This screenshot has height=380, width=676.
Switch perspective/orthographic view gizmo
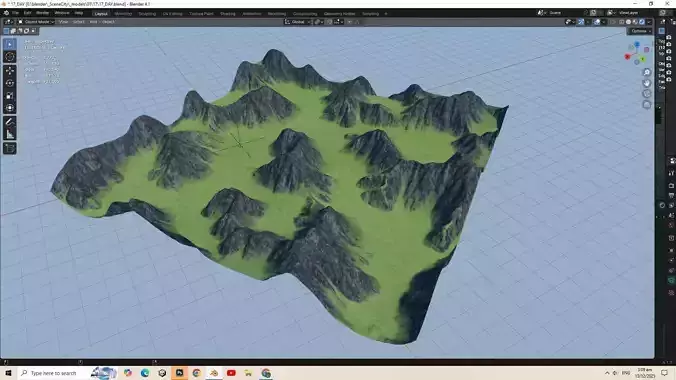(647, 104)
